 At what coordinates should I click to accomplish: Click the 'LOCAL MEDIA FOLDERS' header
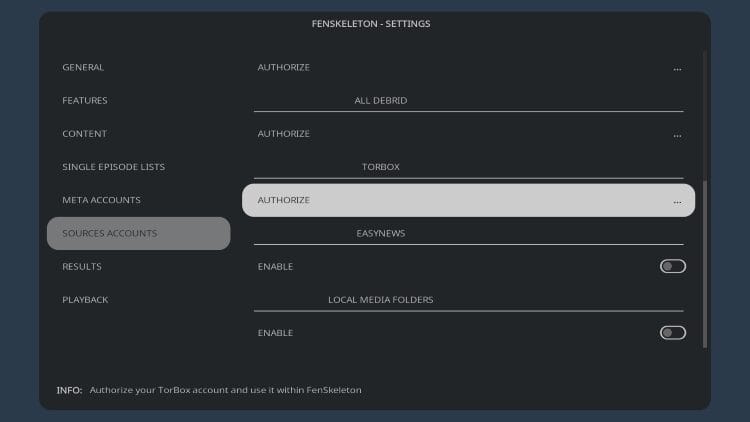(x=381, y=300)
